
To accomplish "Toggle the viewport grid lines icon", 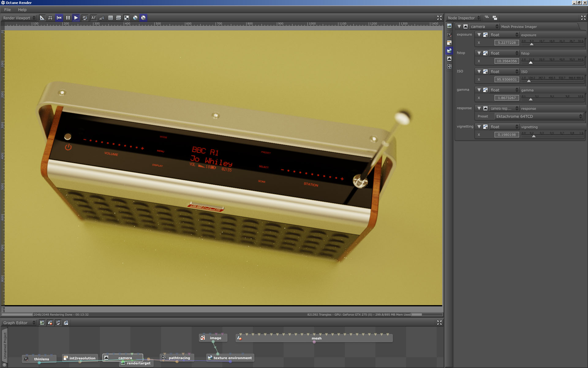I will click(x=50, y=18).
